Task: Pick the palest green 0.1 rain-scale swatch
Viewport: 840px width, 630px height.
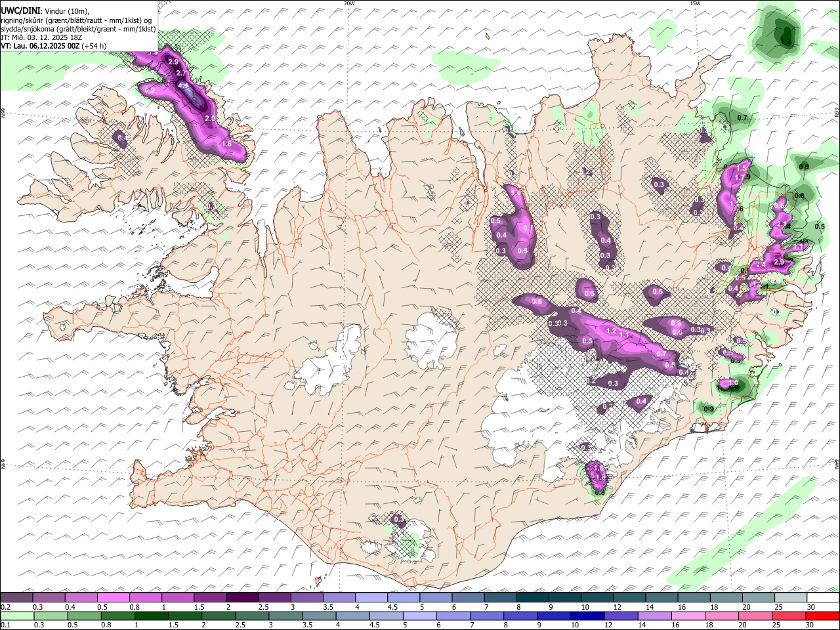Action: [18, 616]
